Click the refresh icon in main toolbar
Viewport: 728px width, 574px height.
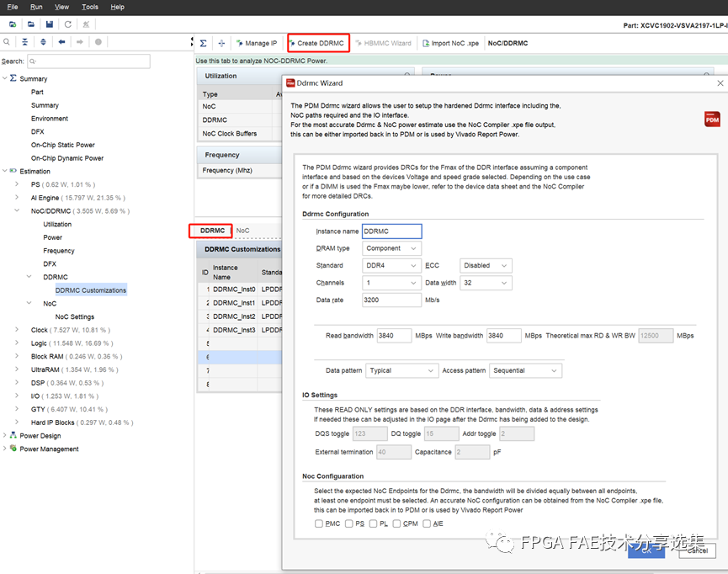[x=67, y=24]
